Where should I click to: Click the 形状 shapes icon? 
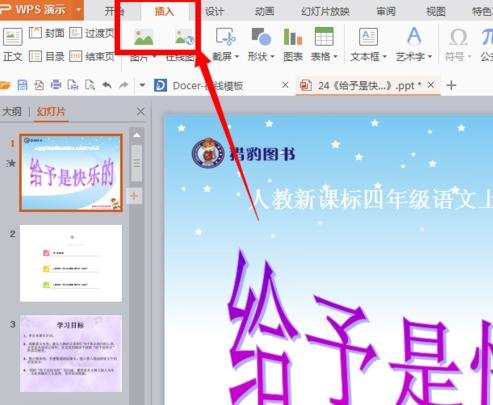261,37
